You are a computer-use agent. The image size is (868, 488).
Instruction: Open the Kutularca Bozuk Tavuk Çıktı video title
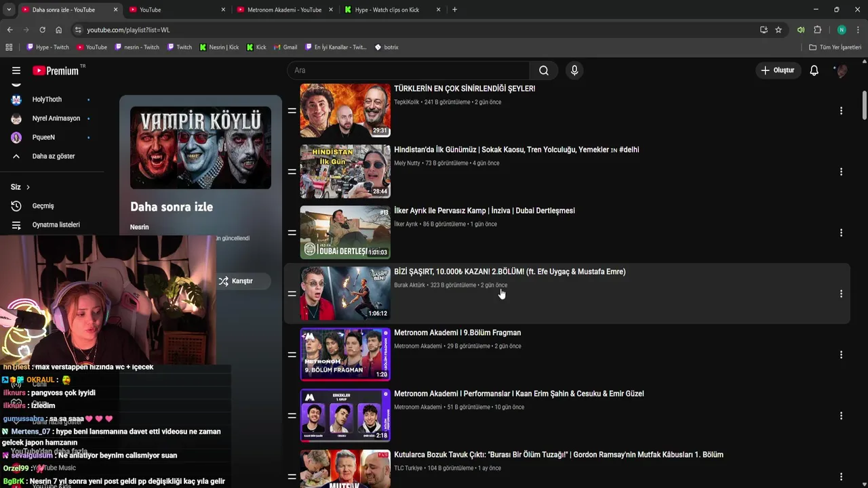pyautogui.click(x=559, y=455)
